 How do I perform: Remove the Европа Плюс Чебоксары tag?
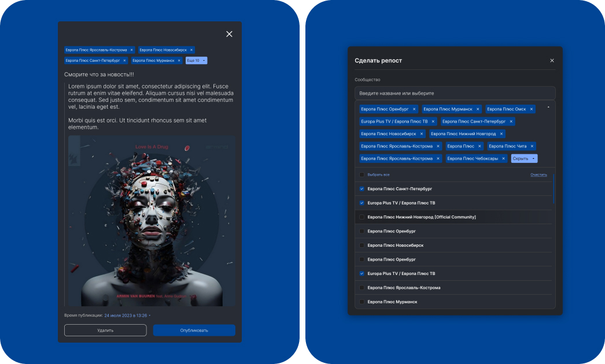pos(504,158)
